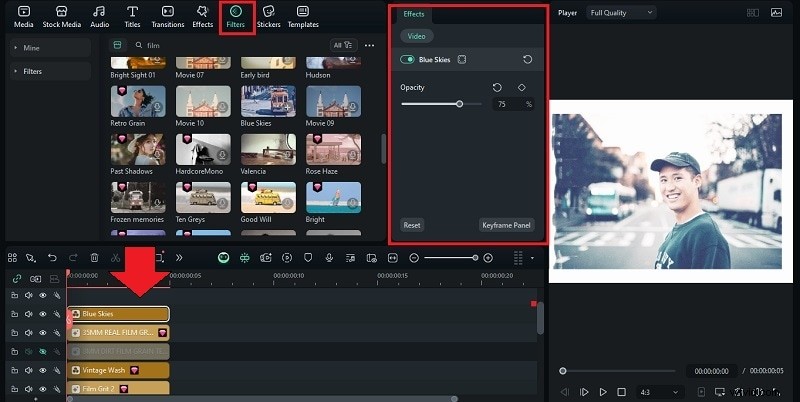Expand the 4:3 aspect ratio dropdown
Image resolution: width=800 pixels, height=402 pixels.
click(x=660, y=392)
